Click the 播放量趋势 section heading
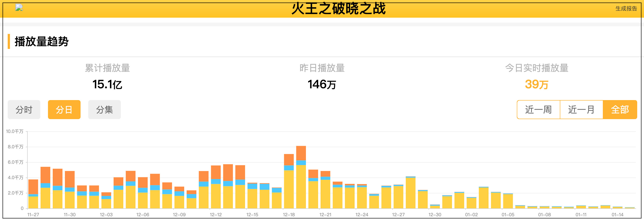The image size is (644, 221). (x=41, y=41)
